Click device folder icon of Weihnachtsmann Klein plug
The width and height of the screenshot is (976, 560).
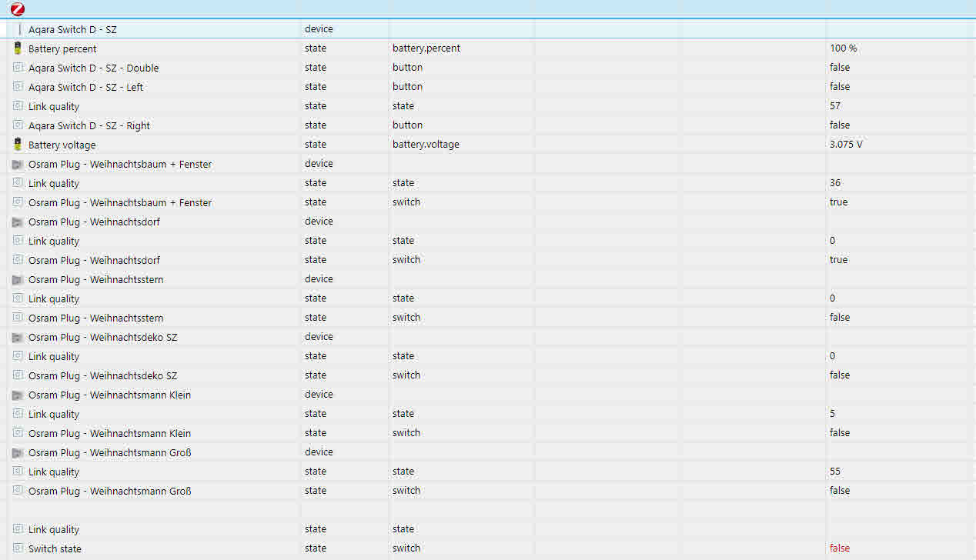18,395
